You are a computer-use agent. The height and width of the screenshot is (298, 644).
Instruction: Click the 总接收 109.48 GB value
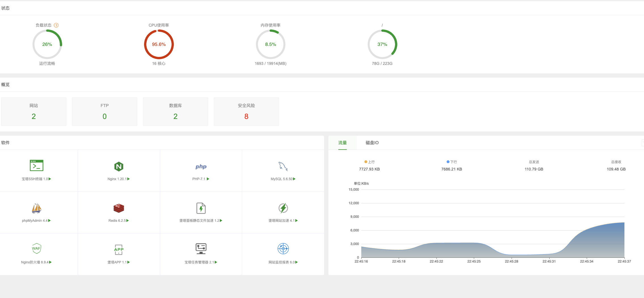[x=616, y=169]
